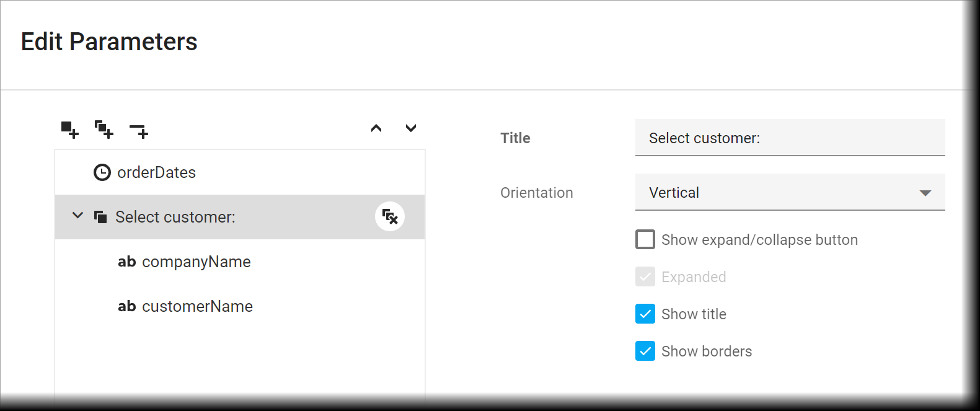980x411 pixels.
Task: Click the disabled Expanded checkbox
Action: point(645,276)
